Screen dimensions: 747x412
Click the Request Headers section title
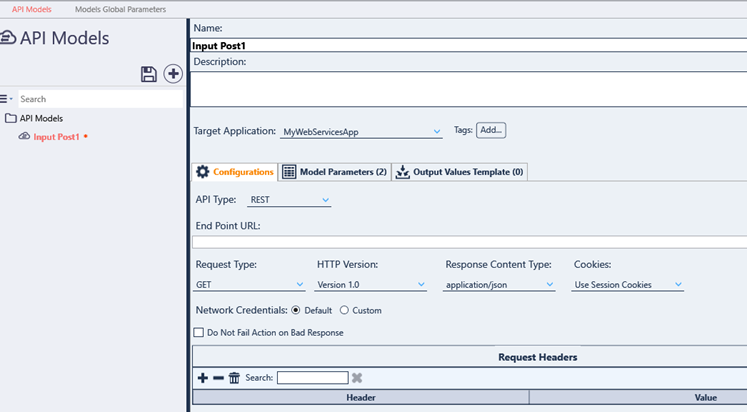pos(537,357)
